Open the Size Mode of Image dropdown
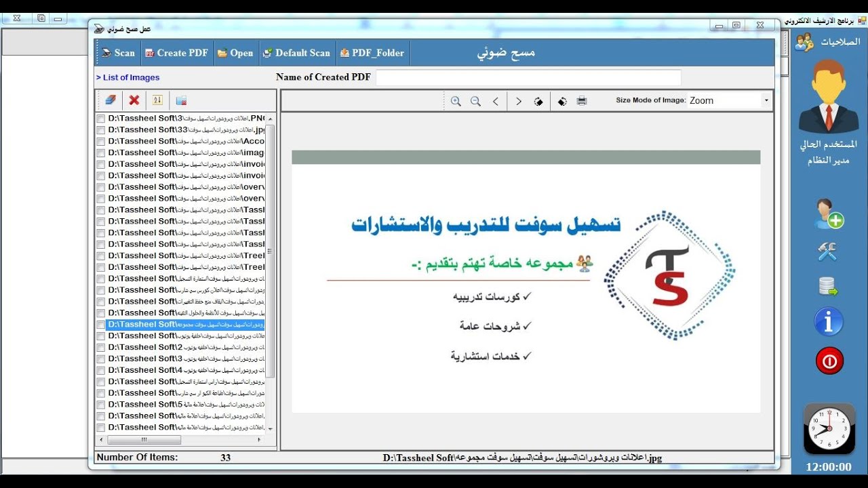This screenshot has width=868, height=488. coord(767,100)
